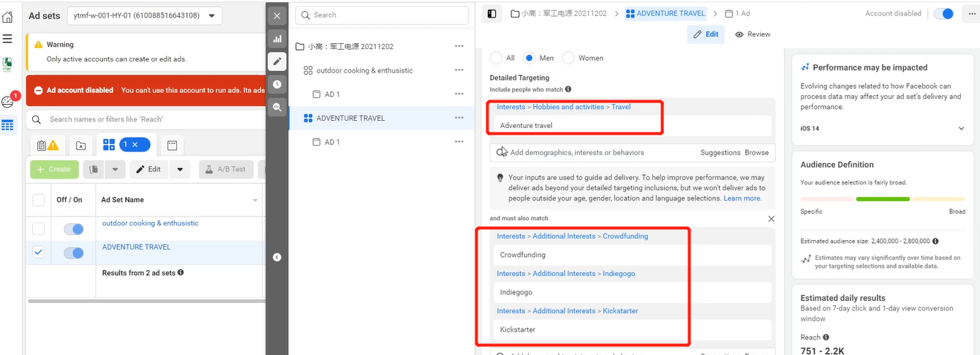Image resolution: width=980 pixels, height=355 pixels.
Task: Click the Browse targeting button
Action: 757,153
